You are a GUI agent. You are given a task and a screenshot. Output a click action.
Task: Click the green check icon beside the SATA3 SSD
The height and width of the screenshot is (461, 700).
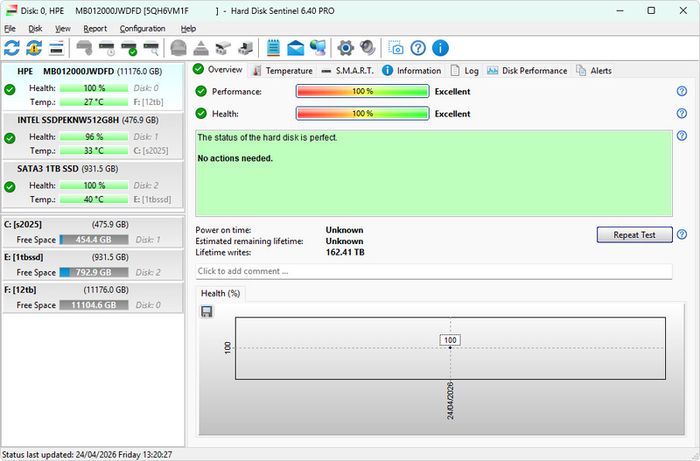tap(10, 187)
